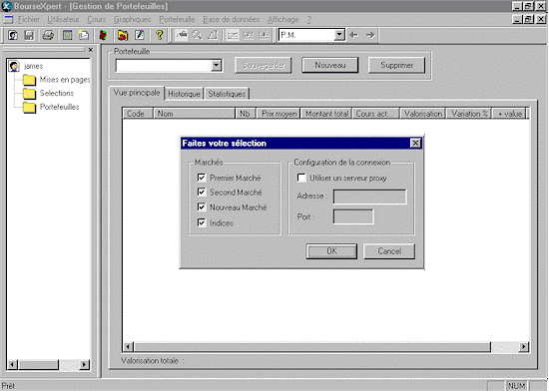Close the Faites votre sélection dialog

pos(415,143)
